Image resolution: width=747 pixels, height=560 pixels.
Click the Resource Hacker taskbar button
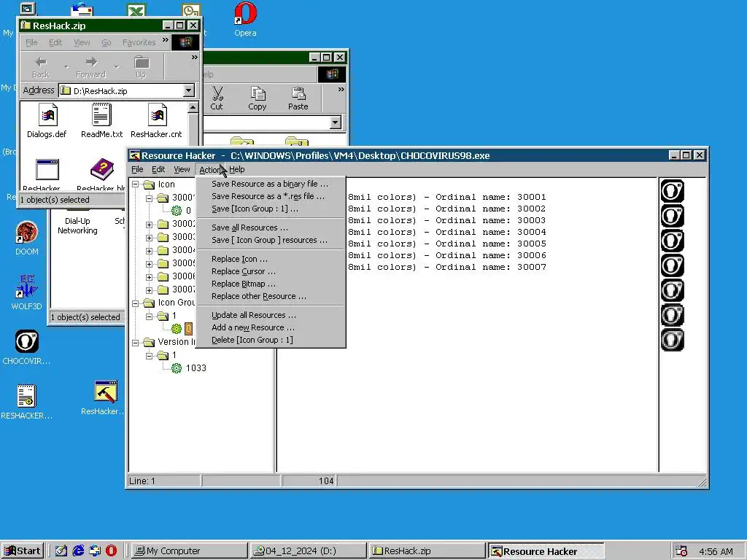(546, 551)
